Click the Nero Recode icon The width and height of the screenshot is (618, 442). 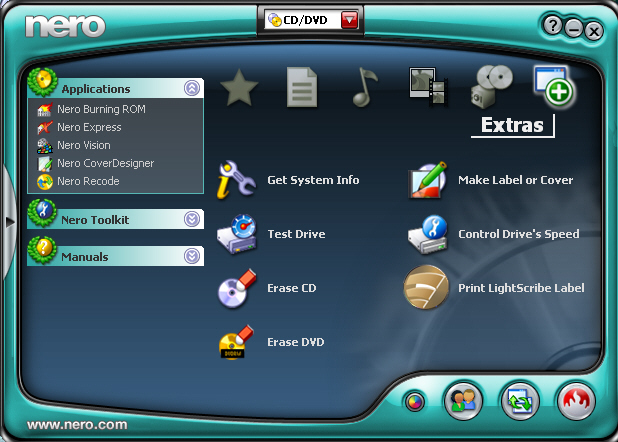pos(45,182)
